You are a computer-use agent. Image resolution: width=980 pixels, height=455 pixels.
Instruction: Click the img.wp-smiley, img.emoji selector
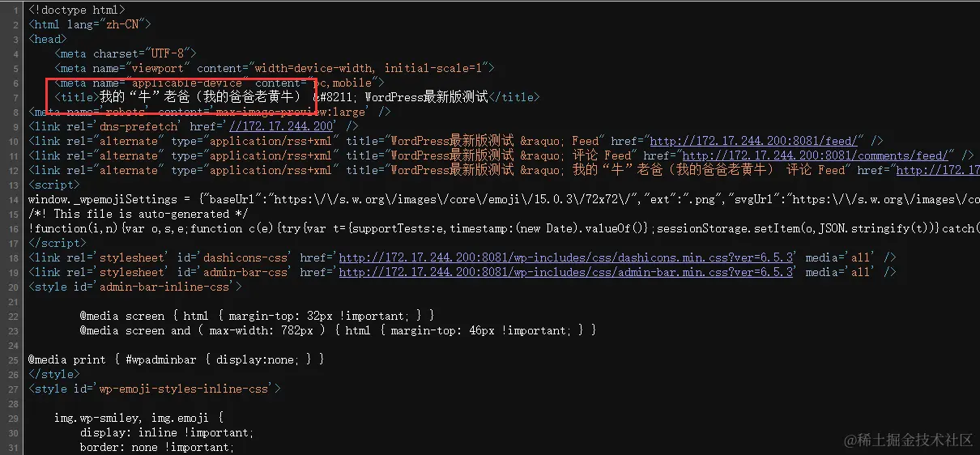pos(138,418)
